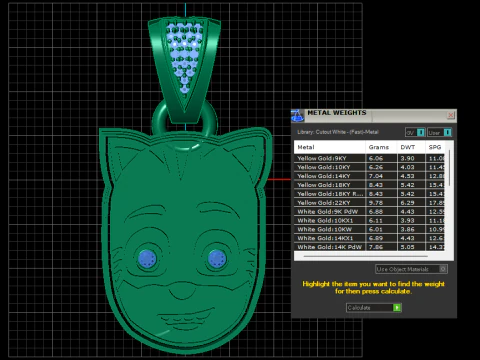Viewport: 480px width, 360px height.
Task: Select the Yellow Gold:14KY row
Action: (x=369, y=176)
